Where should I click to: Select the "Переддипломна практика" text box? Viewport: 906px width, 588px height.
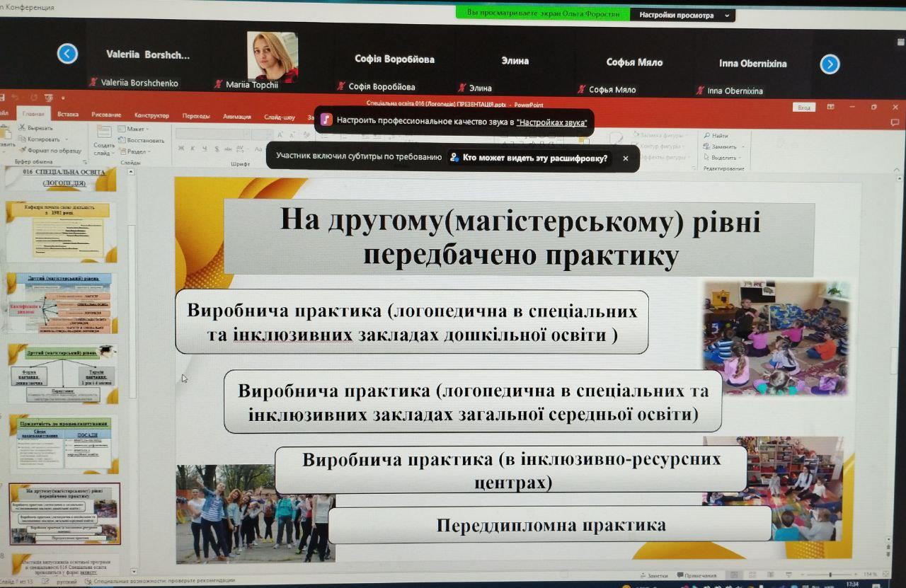coord(550,526)
